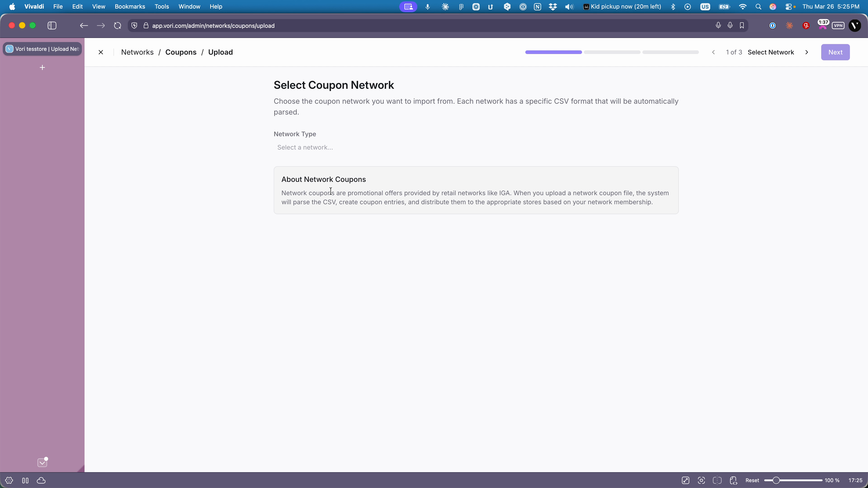The image size is (868, 488).
Task: Click the tracker blocker shield icon
Action: coord(134,26)
